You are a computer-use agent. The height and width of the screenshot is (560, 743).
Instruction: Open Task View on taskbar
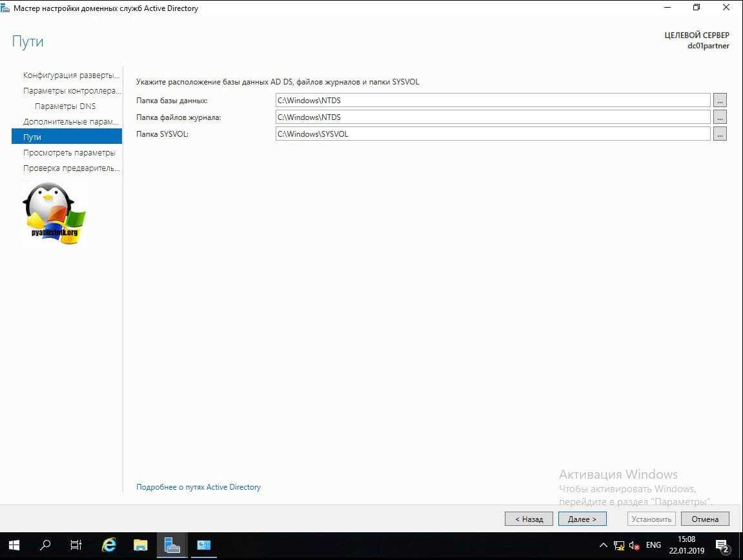[76, 545]
